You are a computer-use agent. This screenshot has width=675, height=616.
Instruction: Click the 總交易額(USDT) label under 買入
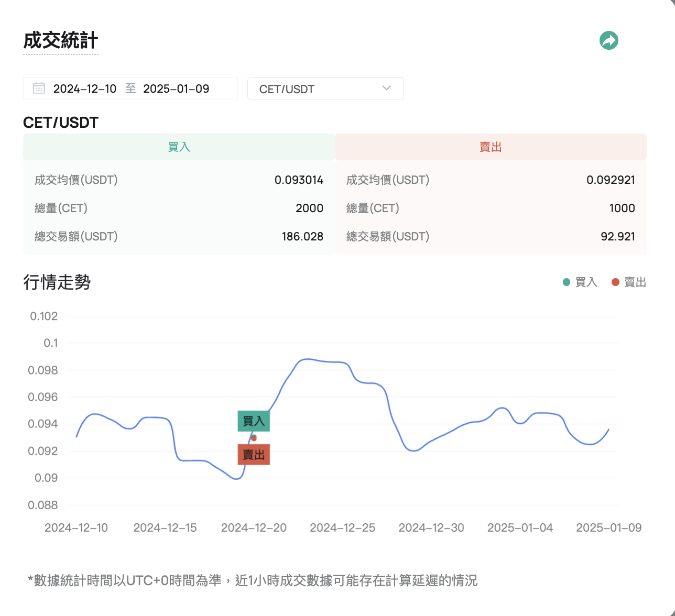pos(76,236)
